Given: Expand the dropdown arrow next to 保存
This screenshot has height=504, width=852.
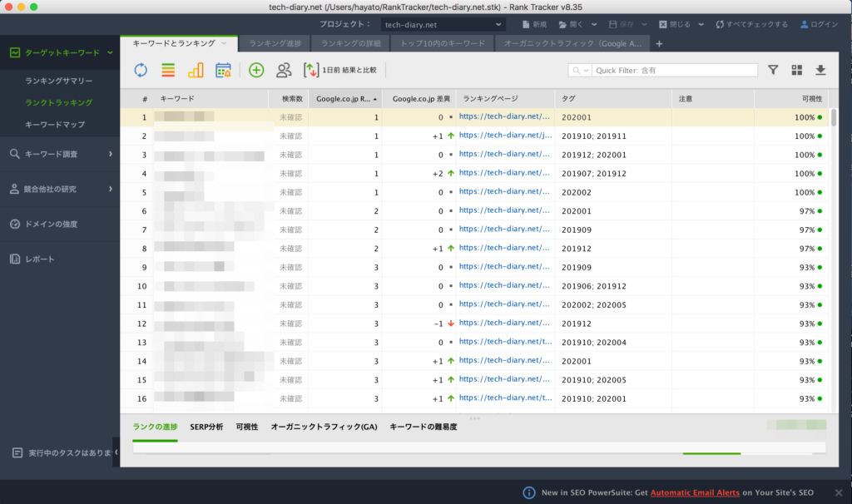Looking at the screenshot, I should (x=644, y=24).
